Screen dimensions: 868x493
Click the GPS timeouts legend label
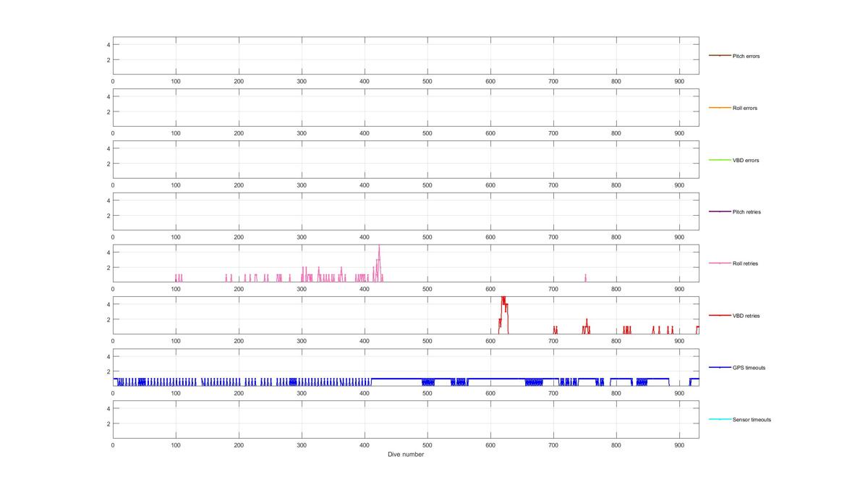[748, 368]
